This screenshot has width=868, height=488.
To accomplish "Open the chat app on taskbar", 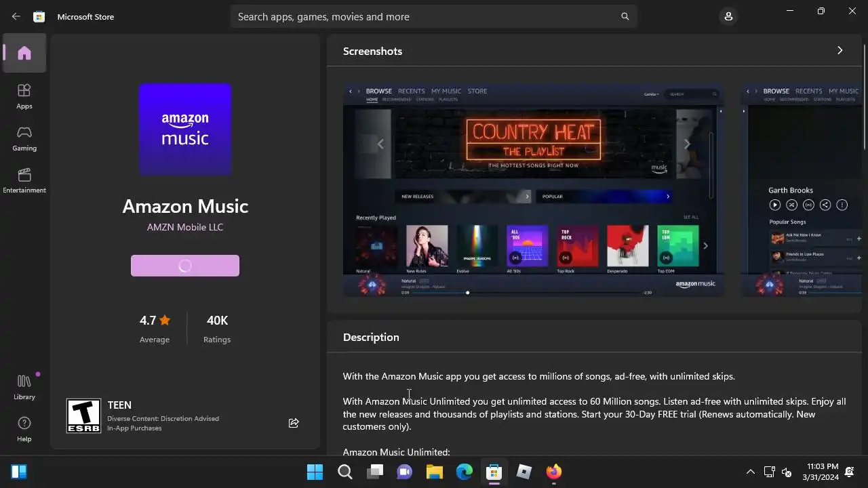I will pyautogui.click(x=405, y=472).
